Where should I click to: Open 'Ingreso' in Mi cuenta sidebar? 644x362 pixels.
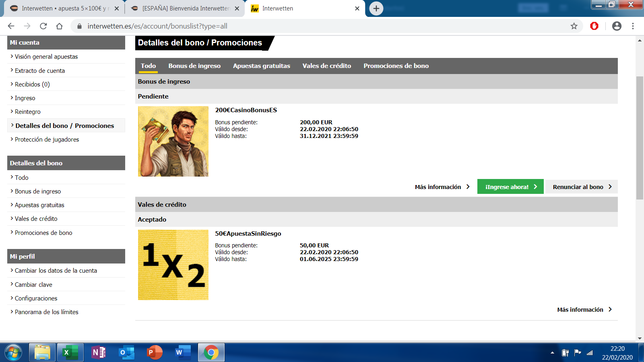(x=25, y=98)
